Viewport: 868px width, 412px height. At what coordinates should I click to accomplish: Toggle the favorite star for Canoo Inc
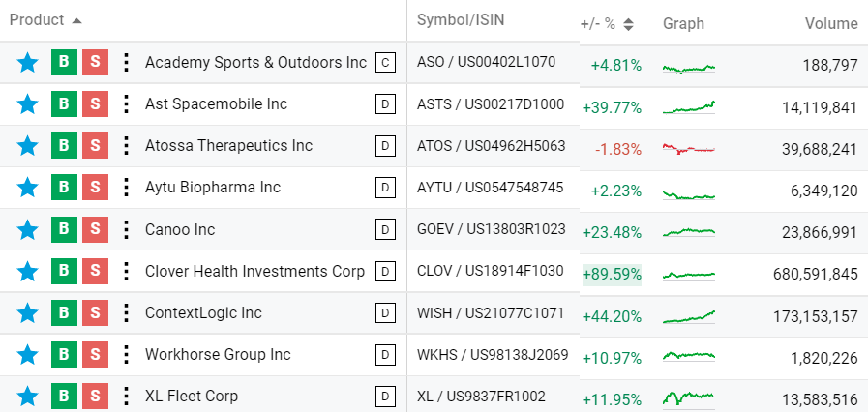click(x=27, y=229)
